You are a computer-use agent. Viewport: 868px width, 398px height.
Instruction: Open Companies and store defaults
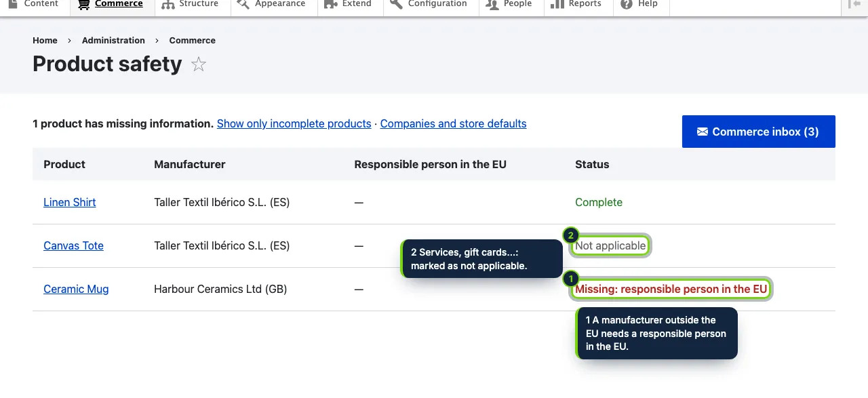(x=454, y=124)
